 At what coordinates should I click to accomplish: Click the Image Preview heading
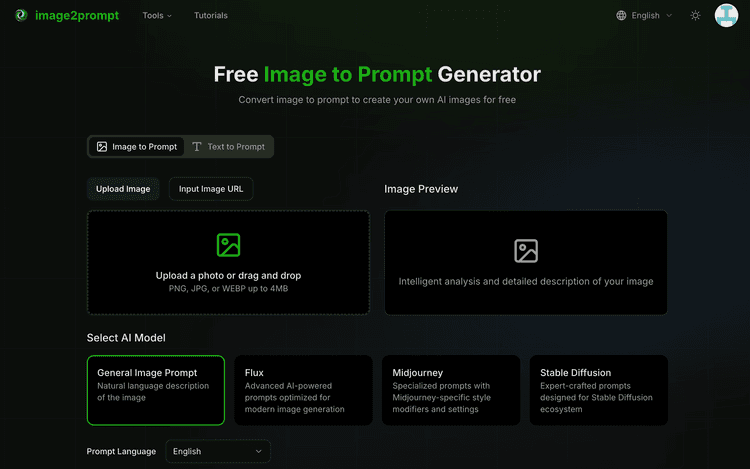[x=421, y=189]
